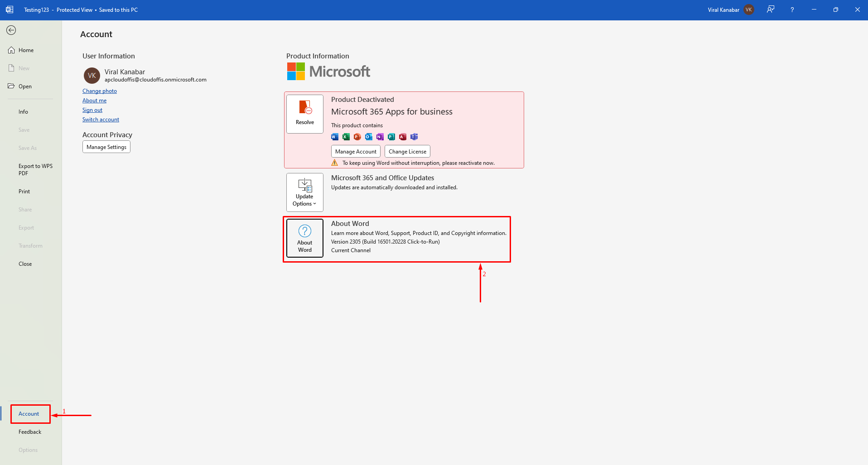Click the yellow warning triangle icon
868x465 pixels.
335,163
